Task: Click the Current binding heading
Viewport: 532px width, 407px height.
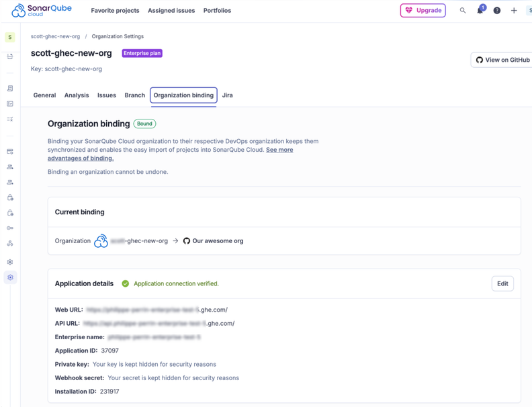Action: [x=80, y=212]
